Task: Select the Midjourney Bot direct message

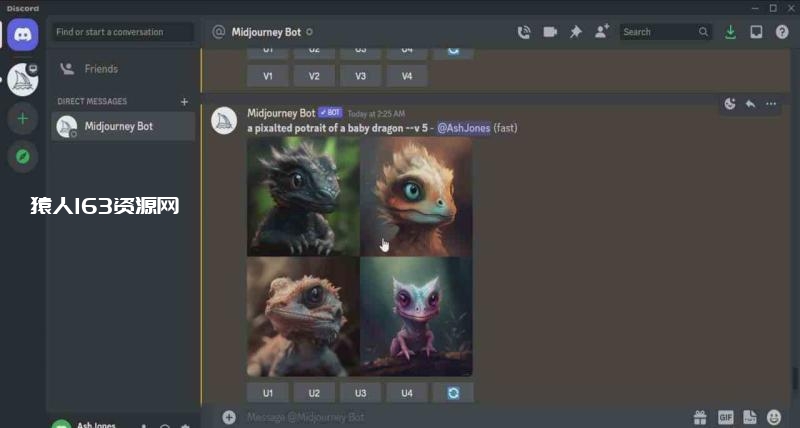Action: pos(123,127)
